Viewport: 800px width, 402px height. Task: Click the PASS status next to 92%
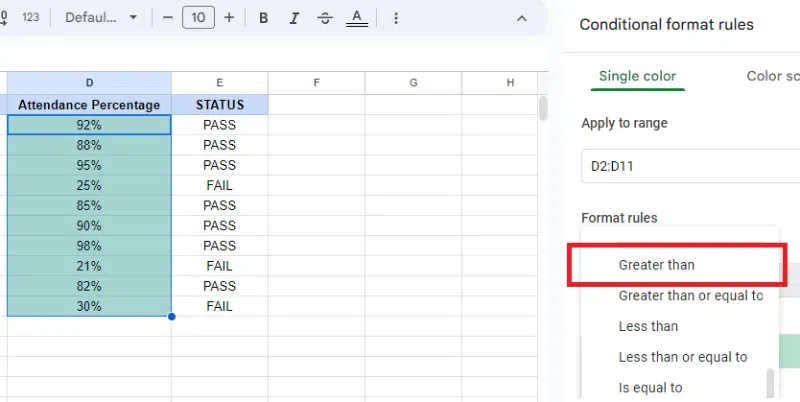pyautogui.click(x=219, y=125)
